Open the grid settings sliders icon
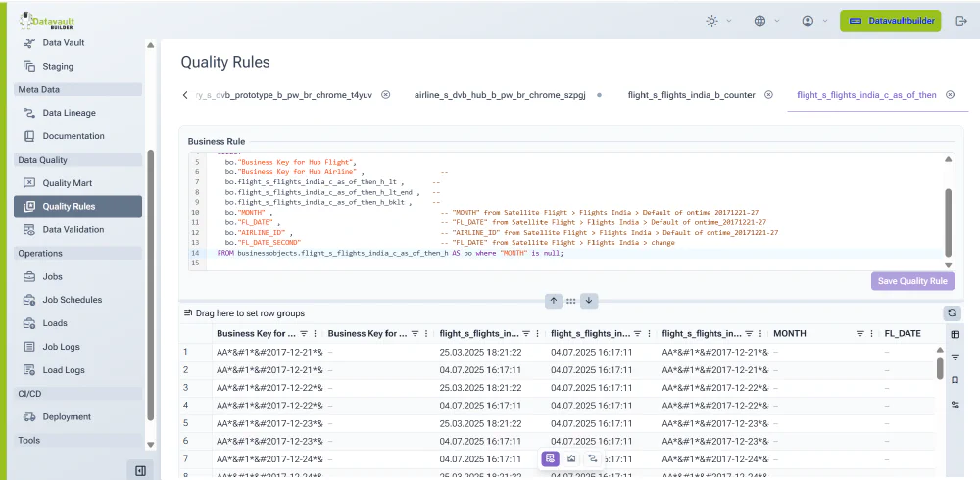 coord(955,405)
